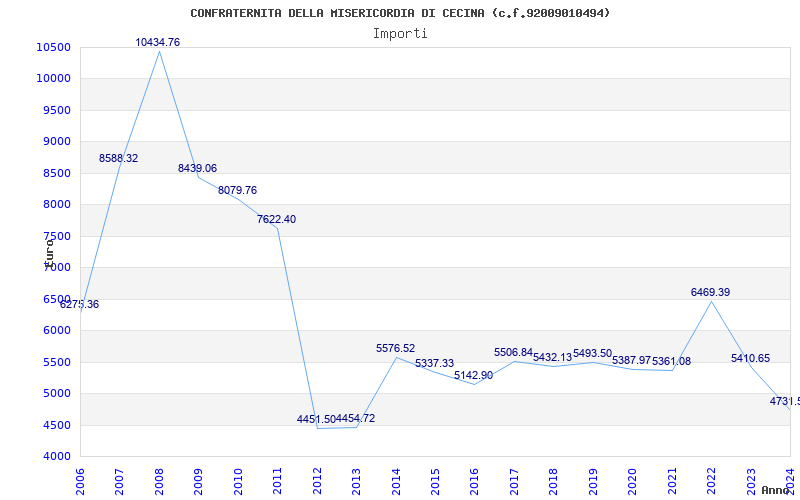The height and width of the screenshot is (500, 800).
Task: Click the 9500 y-axis value
Action: [x=56, y=110]
